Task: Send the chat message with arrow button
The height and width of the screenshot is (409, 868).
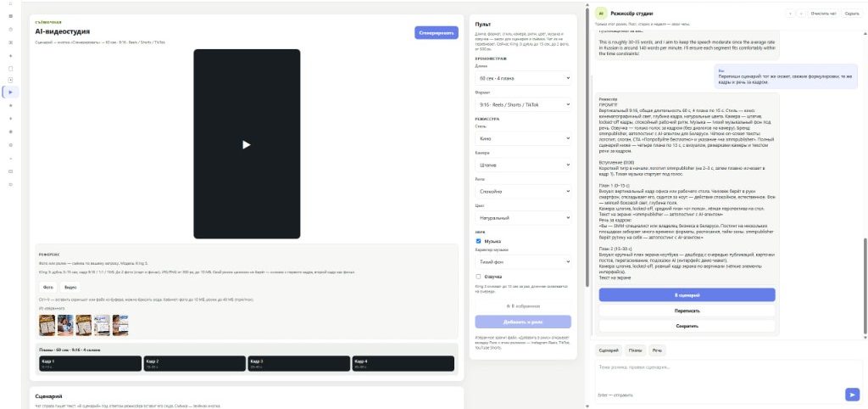Action: click(x=852, y=395)
